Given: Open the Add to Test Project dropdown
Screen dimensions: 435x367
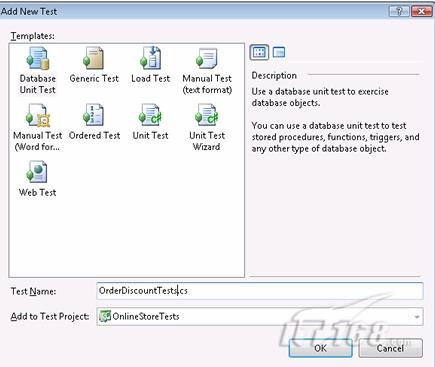Looking at the screenshot, I should point(417,317).
